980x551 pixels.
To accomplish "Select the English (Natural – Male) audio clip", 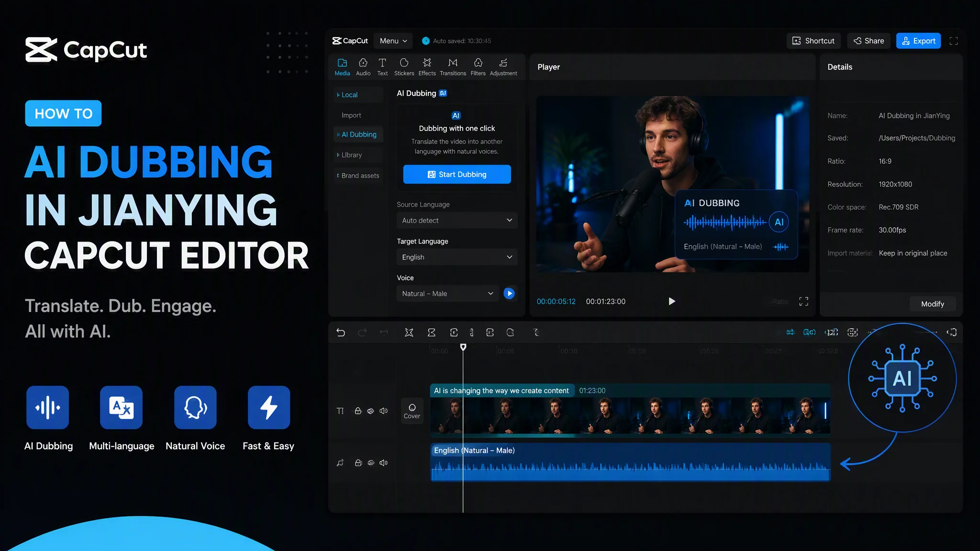I will point(630,462).
